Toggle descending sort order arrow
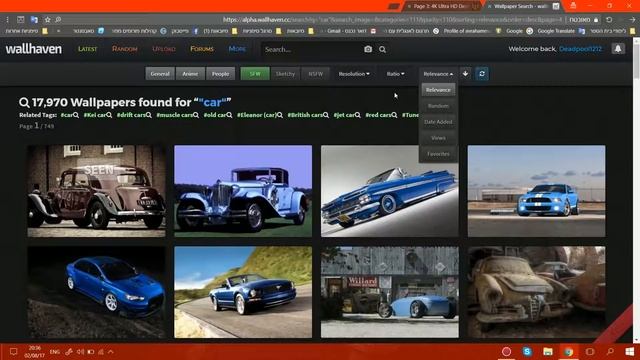The width and height of the screenshot is (640, 360). pyautogui.click(x=465, y=74)
